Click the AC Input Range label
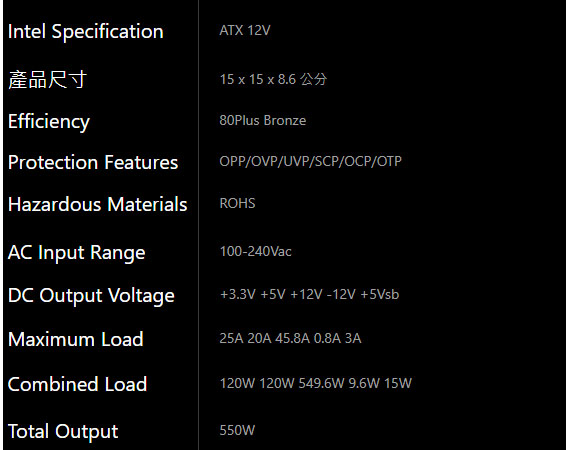570x450 pixels. (77, 253)
